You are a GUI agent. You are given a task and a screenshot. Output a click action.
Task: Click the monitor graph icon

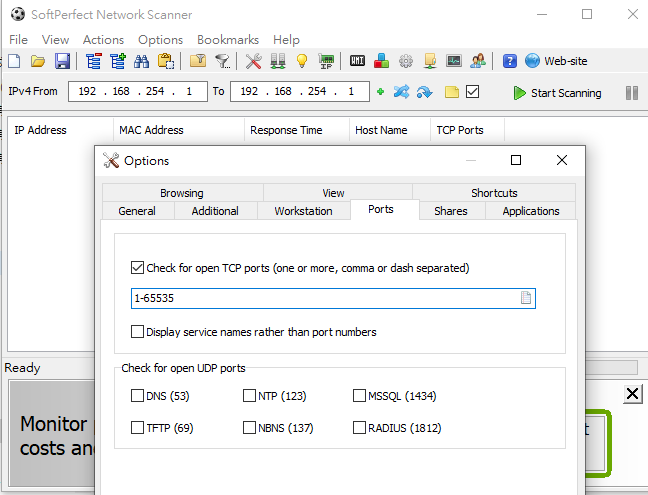point(454,61)
